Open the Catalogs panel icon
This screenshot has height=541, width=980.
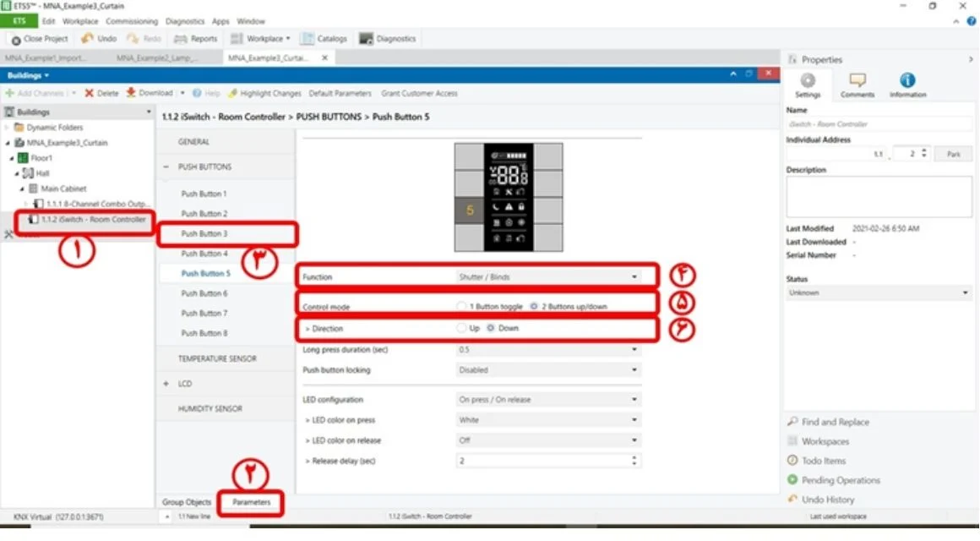point(307,39)
